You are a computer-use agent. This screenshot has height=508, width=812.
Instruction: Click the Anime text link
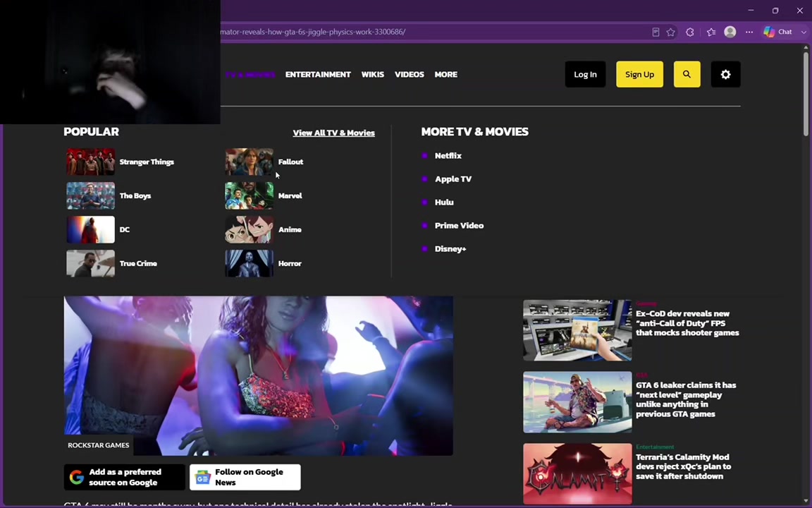click(x=290, y=229)
